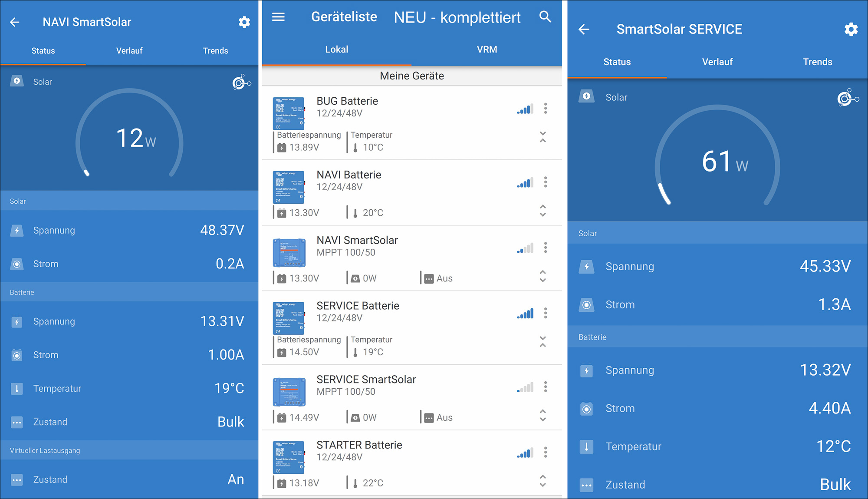Open NAVI SmartSolar device entry
Image resolution: width=868 pixels, height=499 pixels.
tap(357, 241)
